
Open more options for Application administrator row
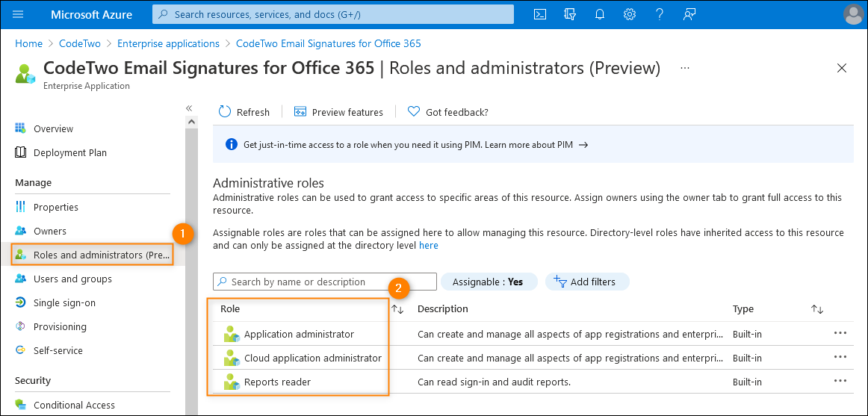click(840, 333)
